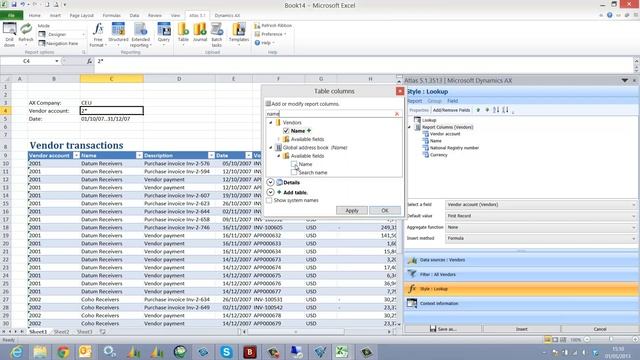Viewport: 640px width, 360px height.
Task: Open the Journal upload tool
Action: coord(200,33)
